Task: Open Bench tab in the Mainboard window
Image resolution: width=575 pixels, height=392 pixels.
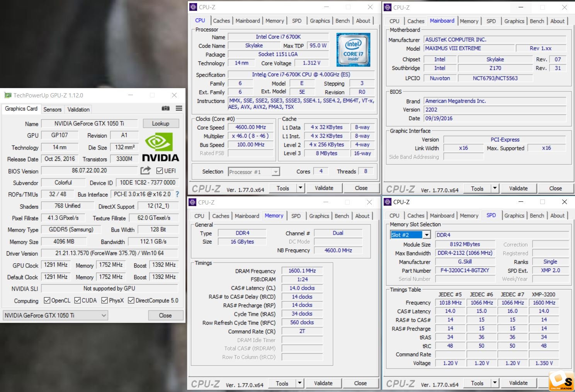Action: point(537,21)
